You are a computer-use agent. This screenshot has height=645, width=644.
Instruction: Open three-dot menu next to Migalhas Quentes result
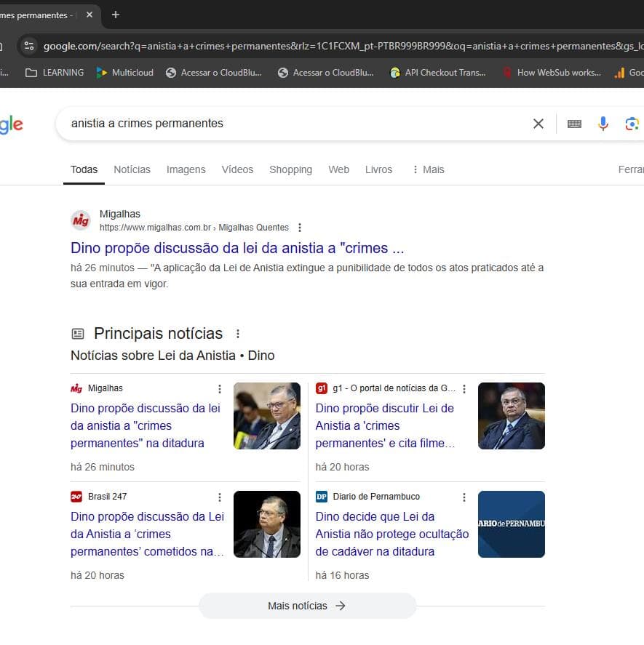click(299, 228)
